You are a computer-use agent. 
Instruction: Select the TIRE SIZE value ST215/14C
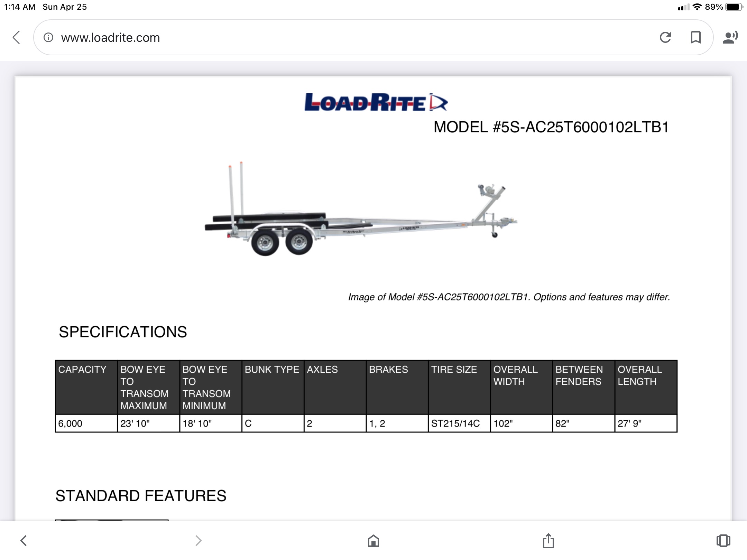coord(455,423)
